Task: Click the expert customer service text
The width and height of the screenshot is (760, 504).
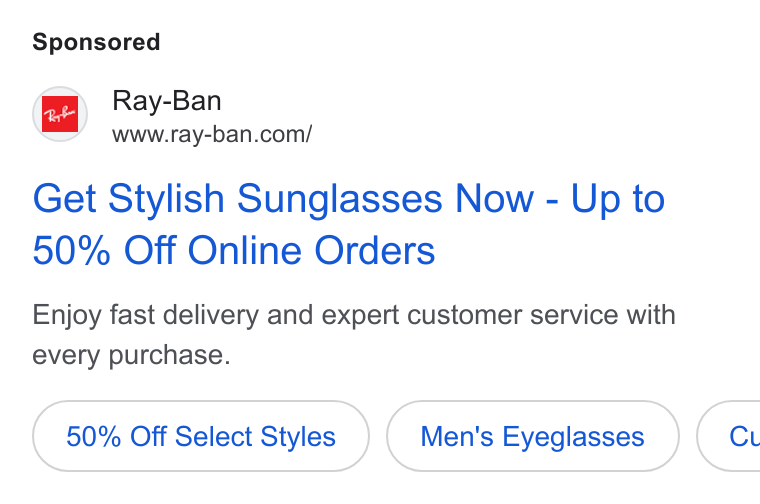Action: point(470,315)
